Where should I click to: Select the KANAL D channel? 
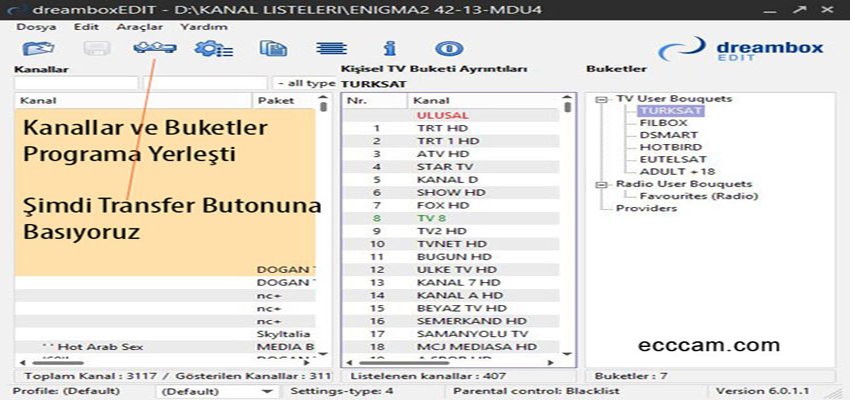pos(450,179)
